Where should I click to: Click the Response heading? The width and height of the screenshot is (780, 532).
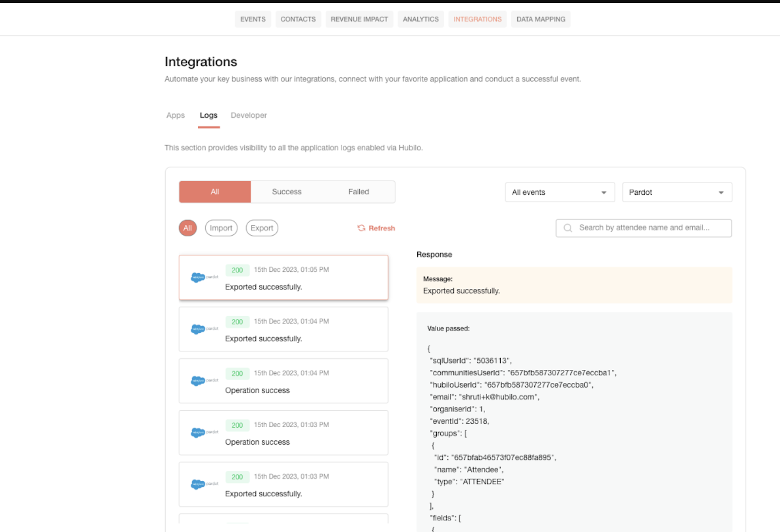[x=434, y=254]
